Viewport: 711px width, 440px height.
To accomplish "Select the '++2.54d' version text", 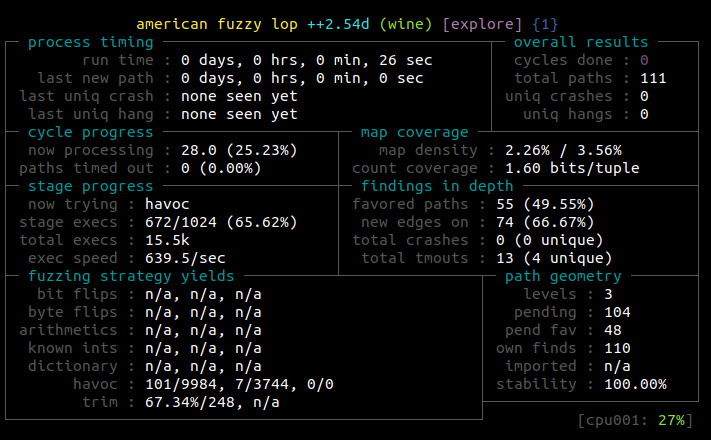I will click(338, 24).
